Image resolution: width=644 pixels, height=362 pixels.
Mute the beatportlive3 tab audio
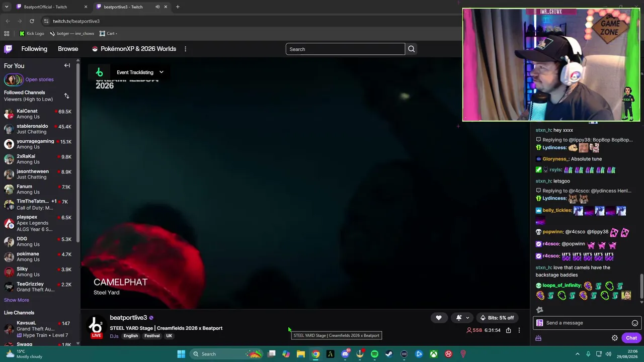(x=157, y=7)
